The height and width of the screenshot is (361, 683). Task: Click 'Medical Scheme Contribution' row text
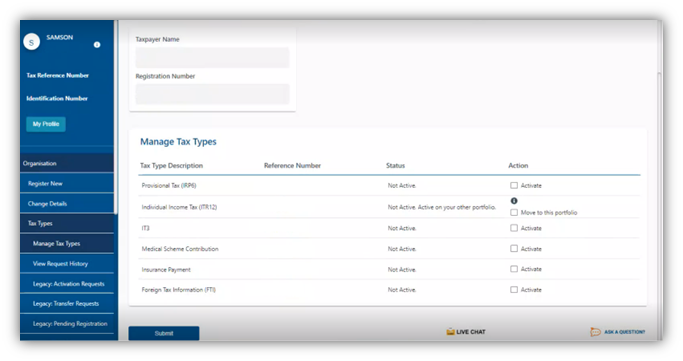point(180,249)
